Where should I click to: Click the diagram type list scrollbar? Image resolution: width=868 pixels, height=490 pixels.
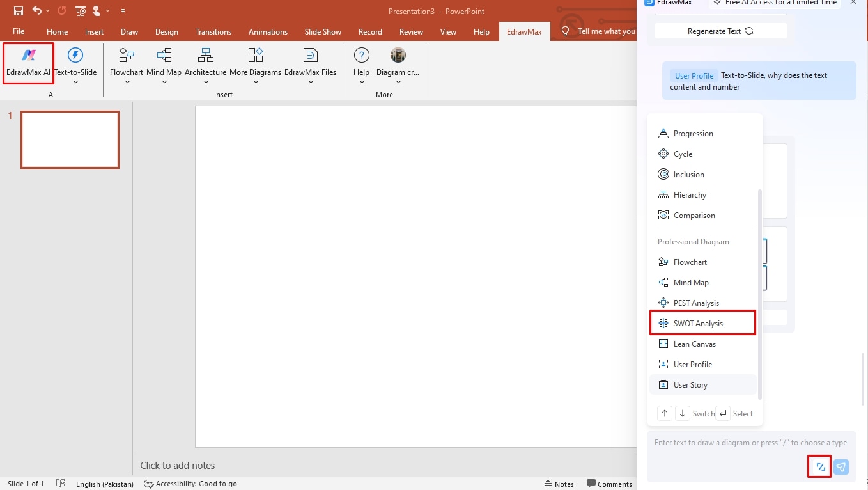pos(760,294)
